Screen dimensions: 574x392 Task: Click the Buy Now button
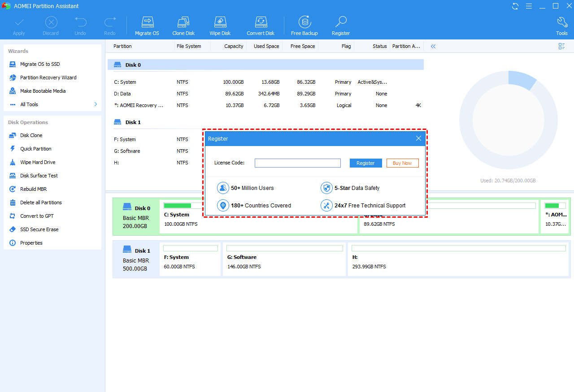tap(402, 163)
